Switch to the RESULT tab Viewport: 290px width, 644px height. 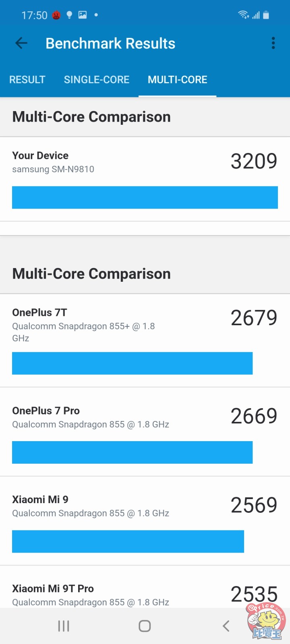point(27,80)
